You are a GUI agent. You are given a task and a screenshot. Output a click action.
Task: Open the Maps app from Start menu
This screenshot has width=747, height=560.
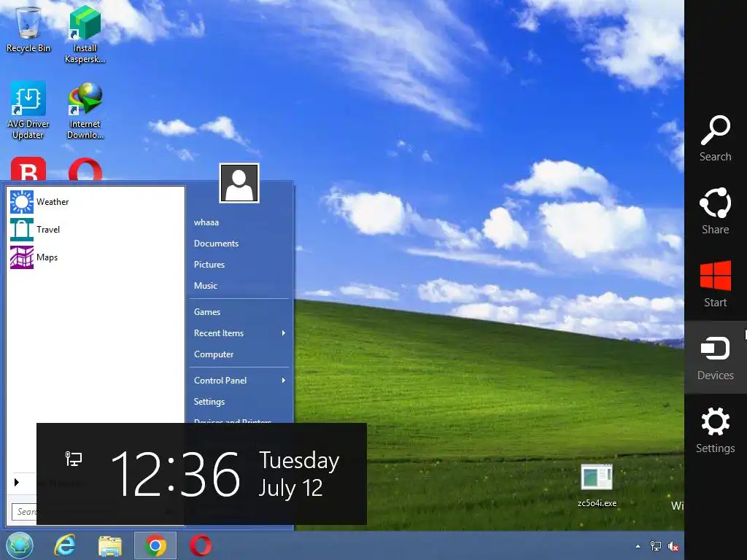(x=96, y=257)
